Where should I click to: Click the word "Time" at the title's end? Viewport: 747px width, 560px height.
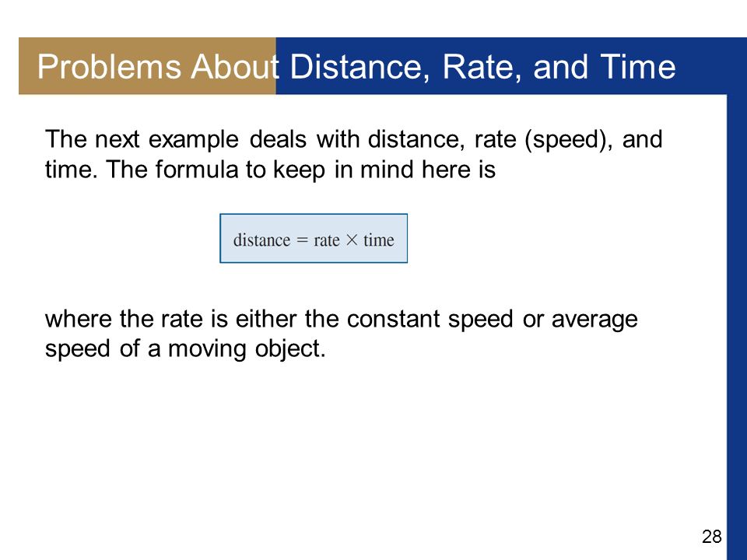point(637,66)
